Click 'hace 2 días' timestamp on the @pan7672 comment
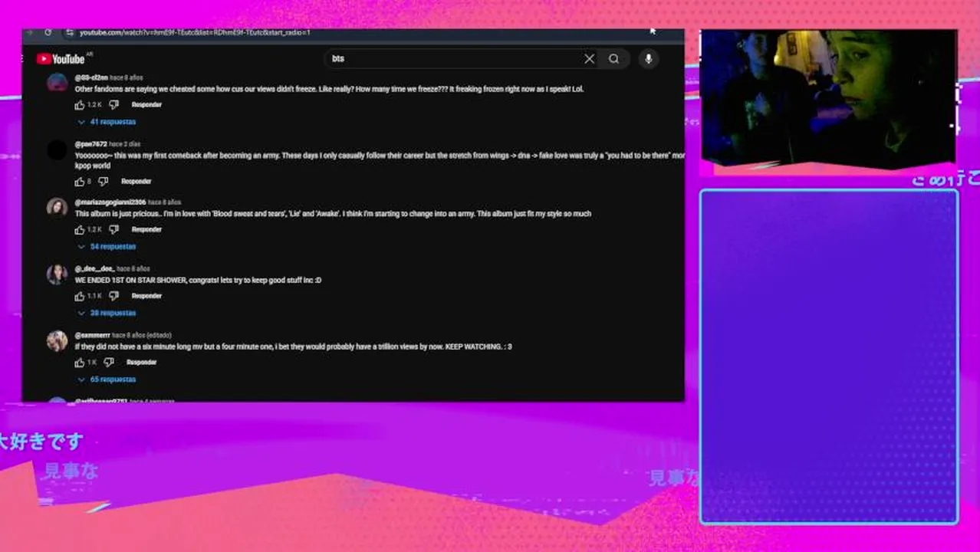 point(125,144)
